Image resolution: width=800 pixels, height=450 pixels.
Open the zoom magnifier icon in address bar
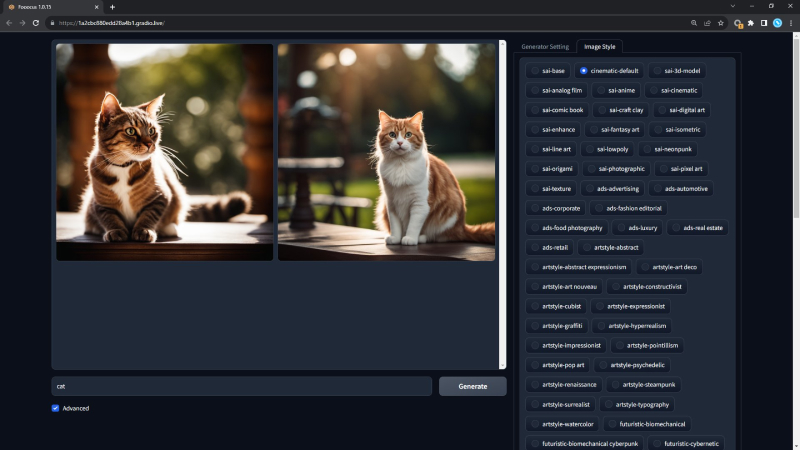(x=694, y=23)
